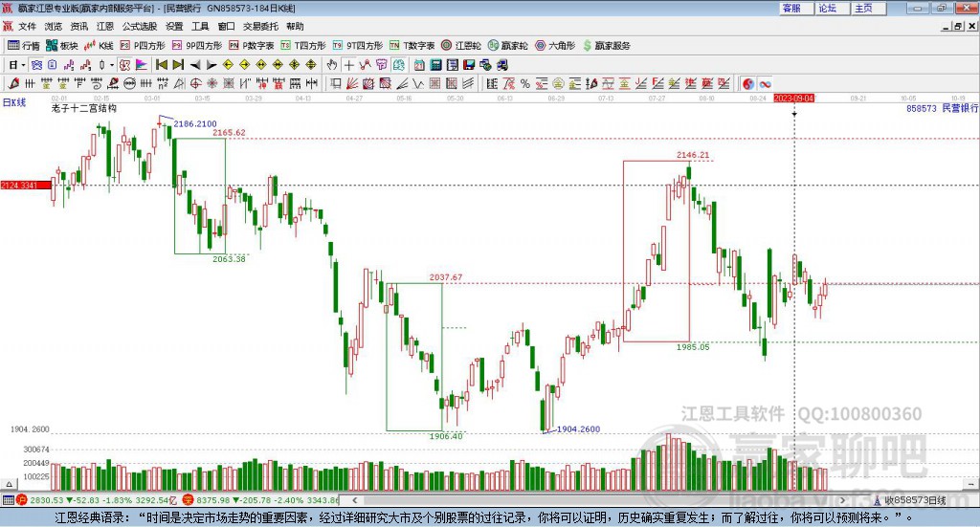The image size is (980, 527).
Task: Switch to K线 candlestick chart
Action: [99, 46]
